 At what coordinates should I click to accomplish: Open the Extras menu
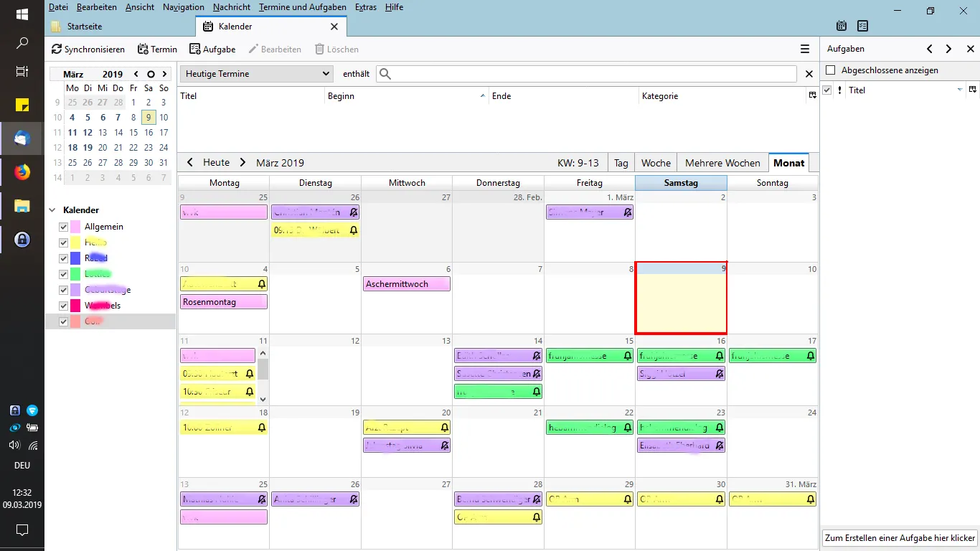pyautogui.click(x=366, y=7)
